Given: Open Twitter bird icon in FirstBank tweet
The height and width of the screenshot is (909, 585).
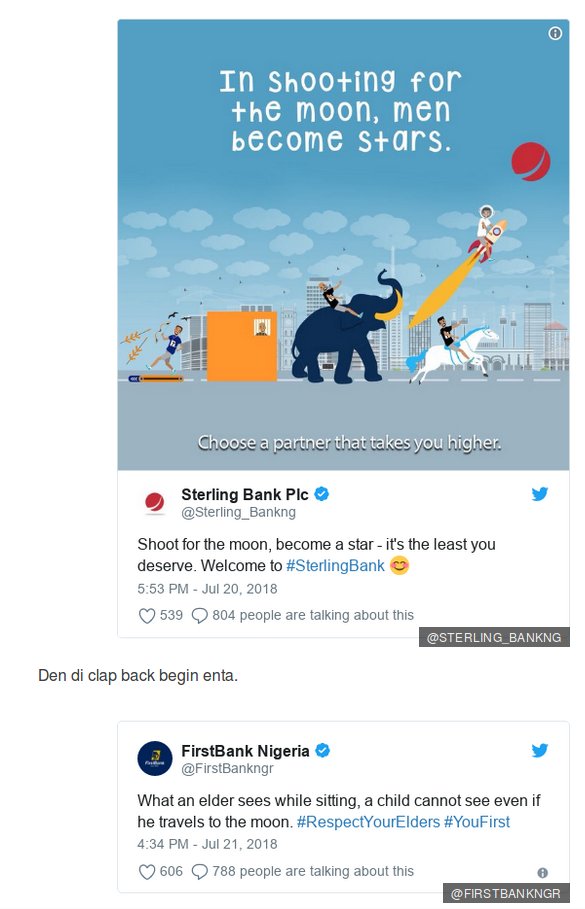Looking at the screenshot, I should [540, 750].
